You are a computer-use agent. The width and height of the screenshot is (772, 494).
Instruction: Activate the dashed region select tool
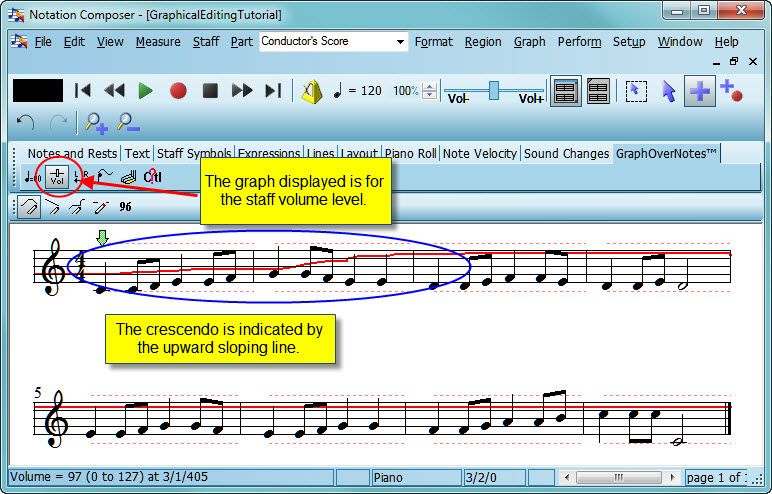[x=634, y=91]
